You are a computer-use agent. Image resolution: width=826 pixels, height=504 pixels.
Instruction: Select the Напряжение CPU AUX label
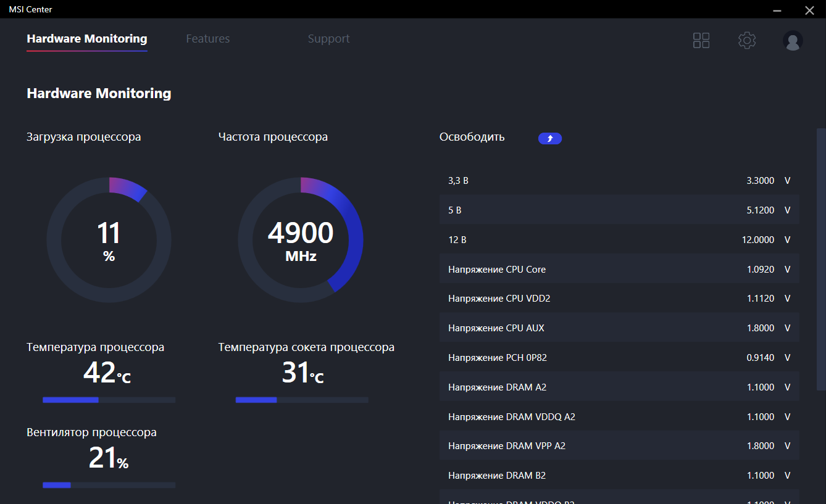pyautogui.click(x=496, y=328)
